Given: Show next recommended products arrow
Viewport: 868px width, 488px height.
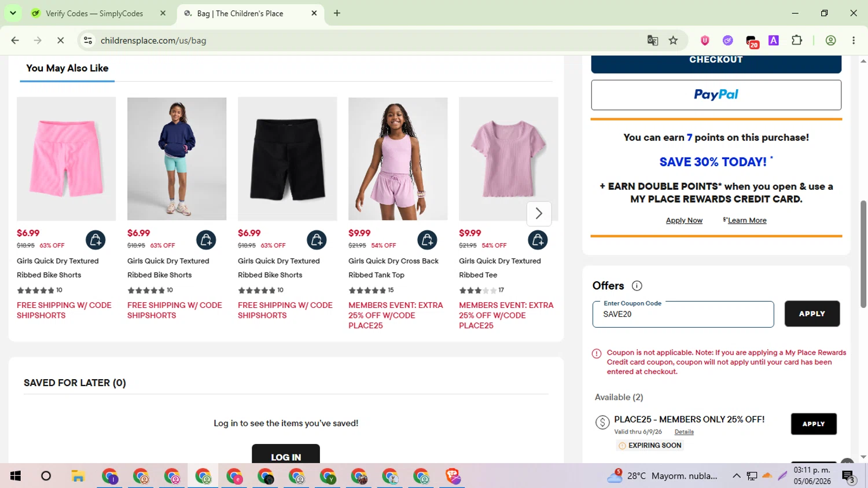Looking at the screenshot, I should pyautogui.click(x=539, y=213).
